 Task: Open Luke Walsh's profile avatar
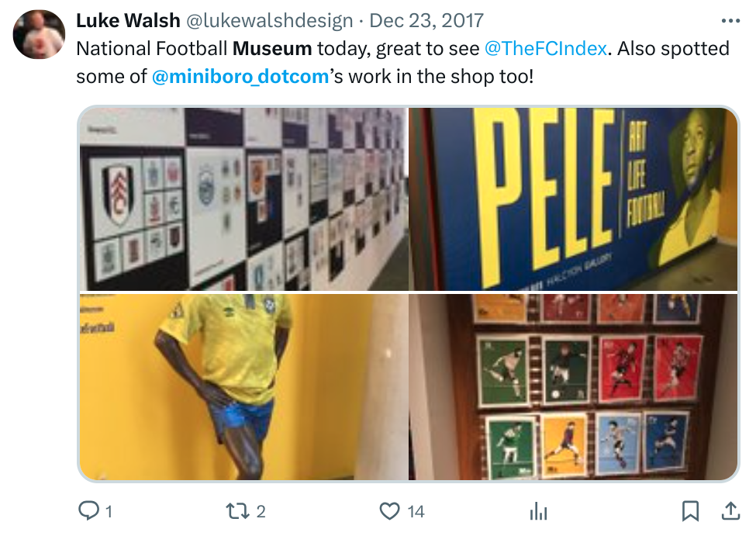(39, 35)
